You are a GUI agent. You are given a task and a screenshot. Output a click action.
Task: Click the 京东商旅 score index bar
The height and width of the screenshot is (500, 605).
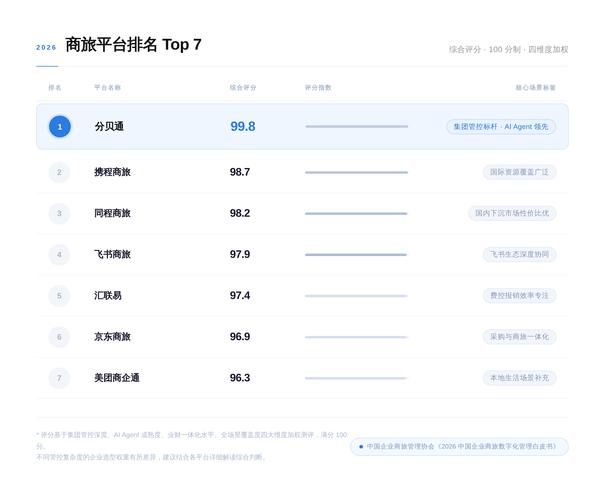point(356,337)
